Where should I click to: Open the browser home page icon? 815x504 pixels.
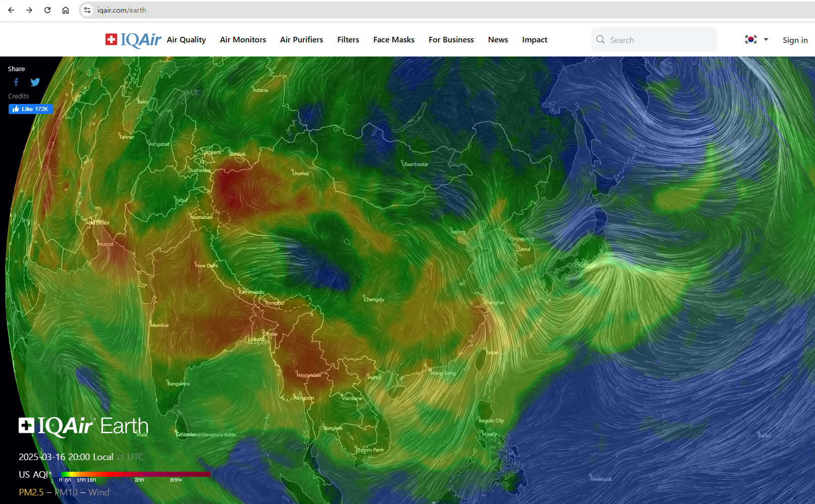point(66,10)
